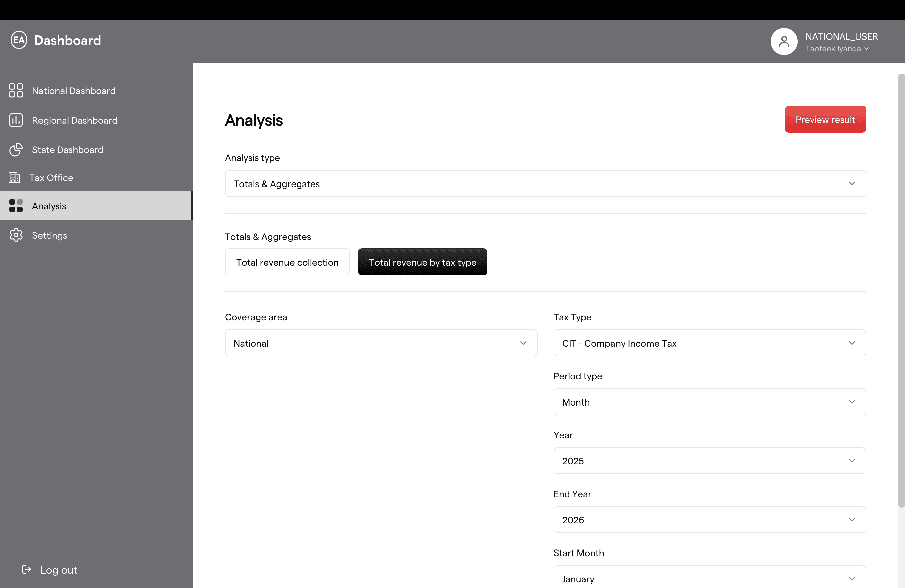The width and height of the screenshot is (905, 588).
Task: Open the Tax Type dropdown
Action: pyautogui.click(x=709, y=343)
